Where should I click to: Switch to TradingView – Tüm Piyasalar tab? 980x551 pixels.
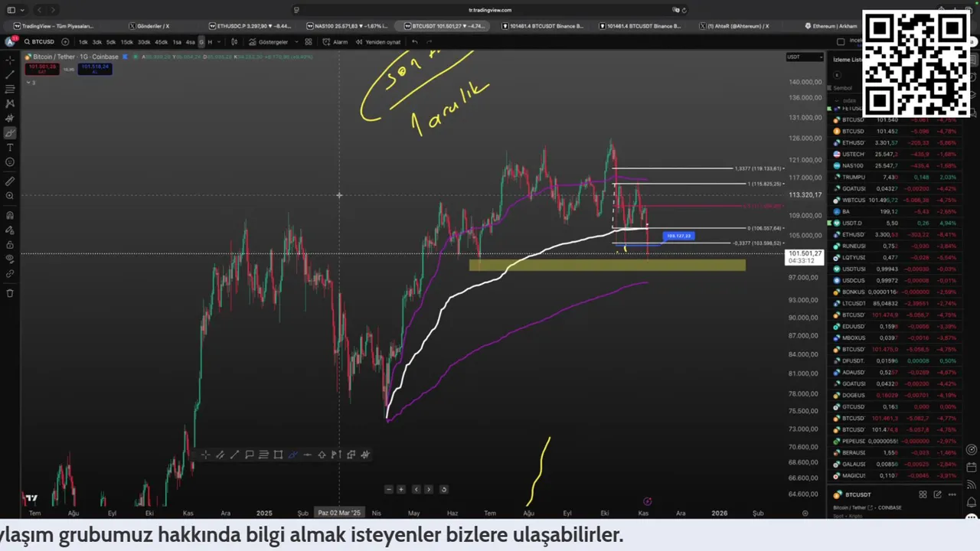coord(54,26)
